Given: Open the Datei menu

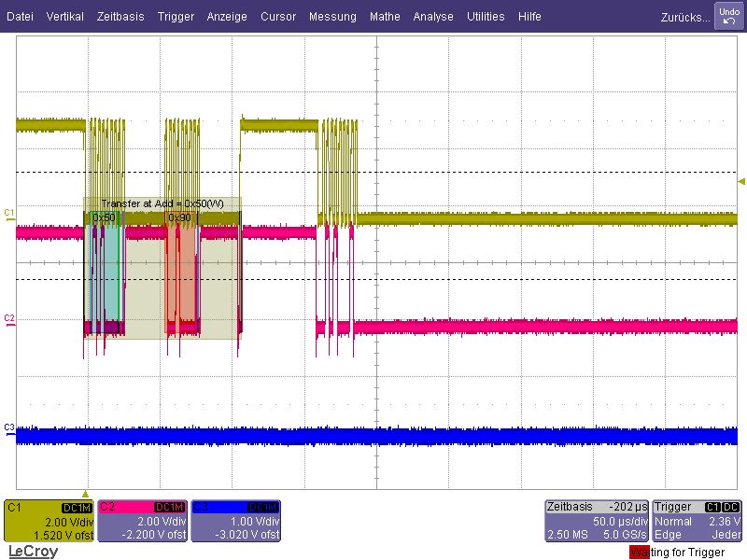Looking at the screenshot, I should coord(20,17).
